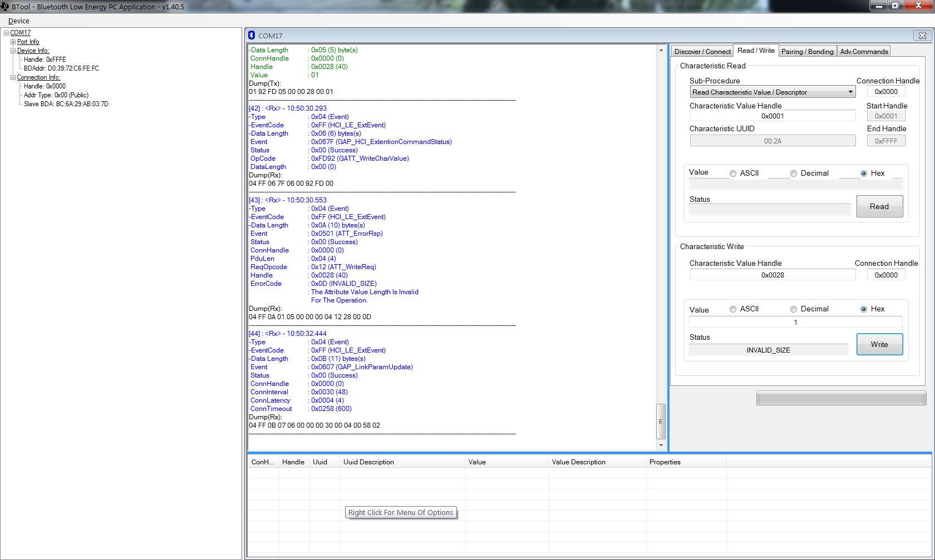
Task: Select Decimal format for Characteristic Read value
Action: click(794, 174)
